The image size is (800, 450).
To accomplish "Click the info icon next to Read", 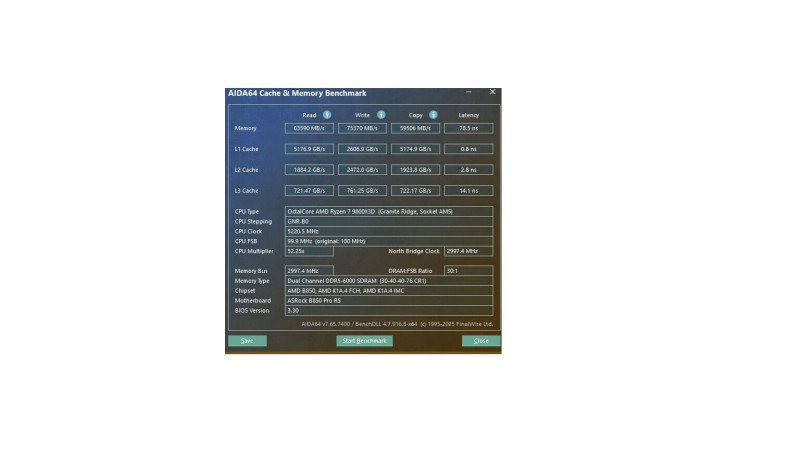I will (327, 115).
